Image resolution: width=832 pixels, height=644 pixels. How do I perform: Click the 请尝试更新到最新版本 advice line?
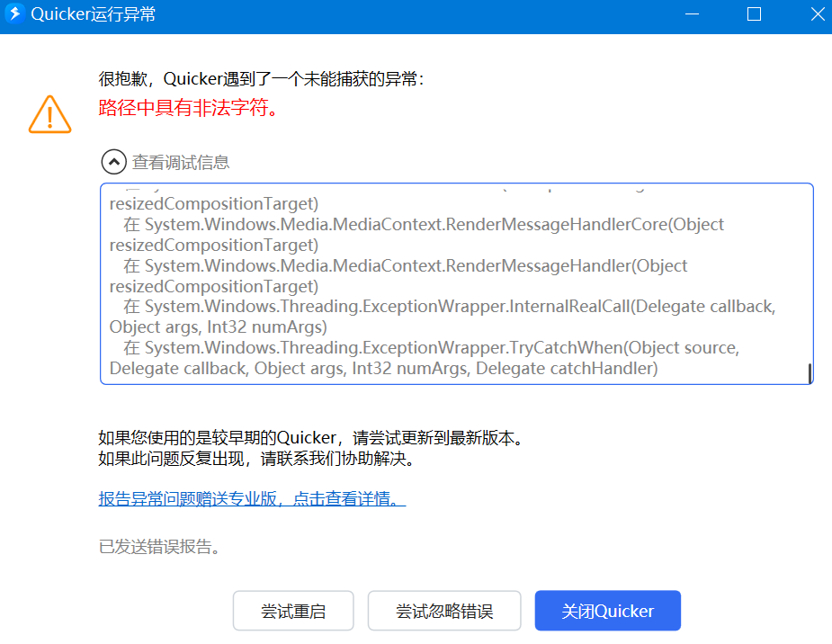click(312, 438)
